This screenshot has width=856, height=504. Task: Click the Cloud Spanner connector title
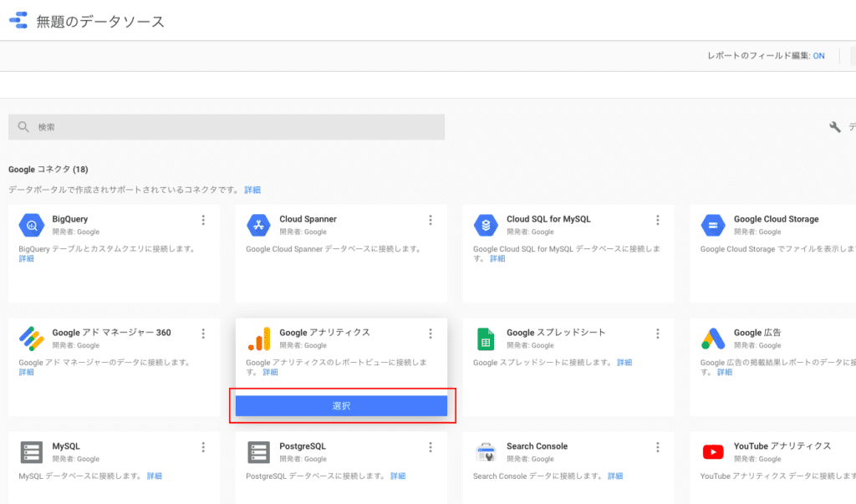coord(308,219)
